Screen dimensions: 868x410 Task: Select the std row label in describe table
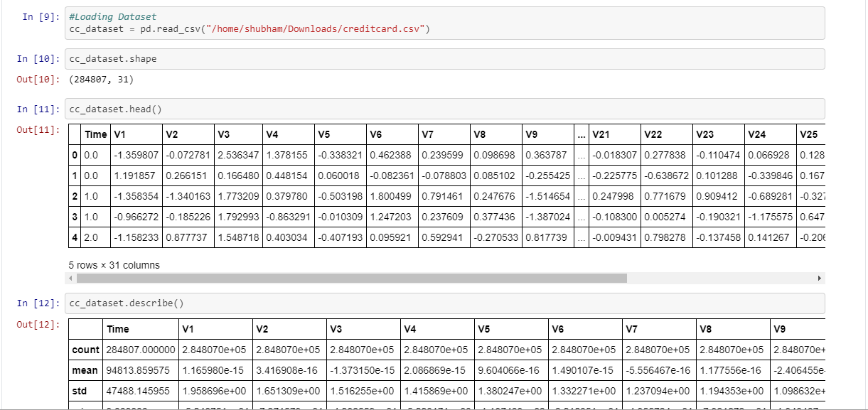point(80,391)
